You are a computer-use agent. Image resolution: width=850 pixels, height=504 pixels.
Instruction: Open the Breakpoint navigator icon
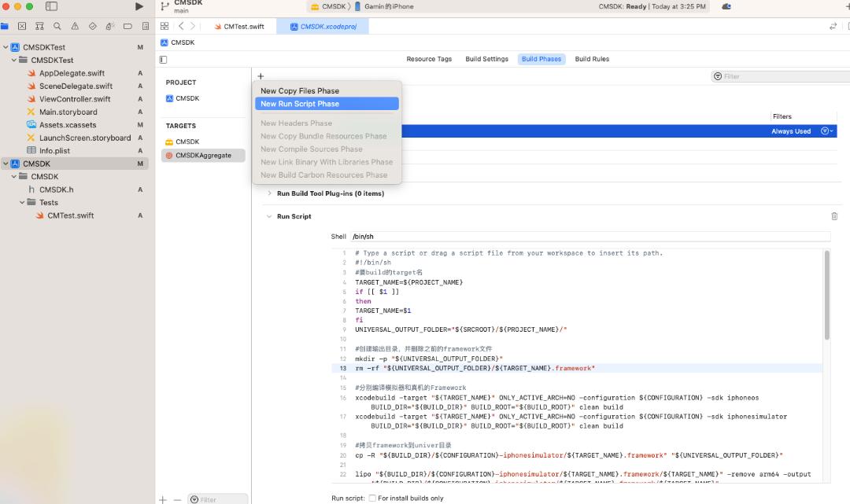(x=128, y=26)
